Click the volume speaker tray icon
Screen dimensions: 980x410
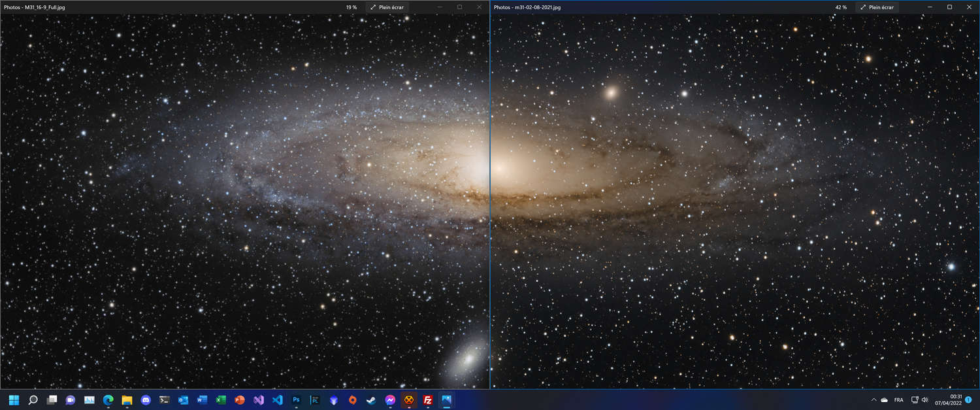pyautogui.click(x=924, y=400)
